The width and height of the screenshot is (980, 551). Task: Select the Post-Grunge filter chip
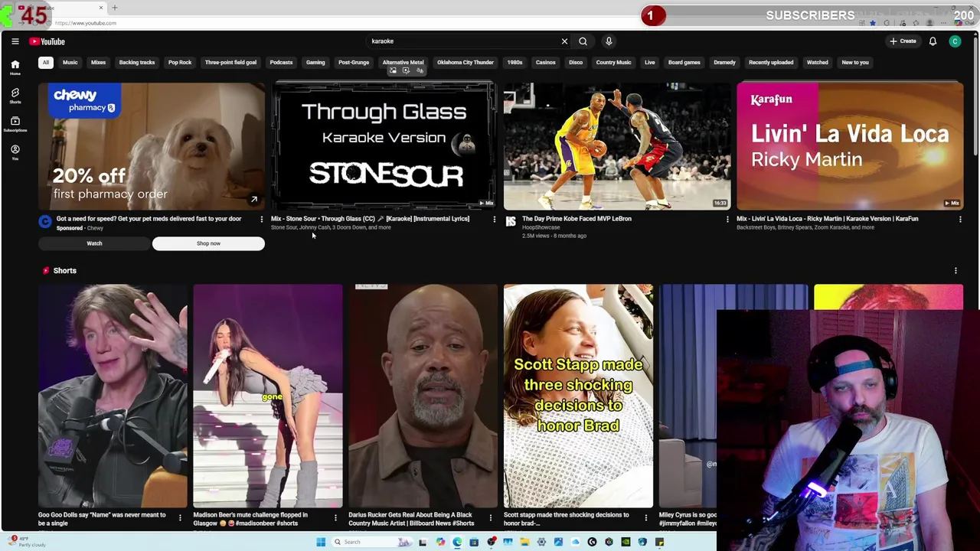[x=354, y=63]
